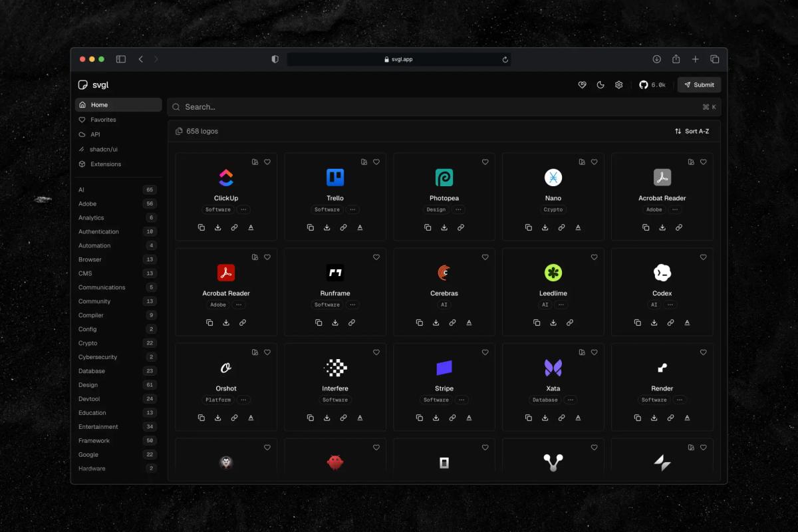The image size is (798, 532).
Task: Expand more tags on Trello card
Action: click(x=352, y=209)
